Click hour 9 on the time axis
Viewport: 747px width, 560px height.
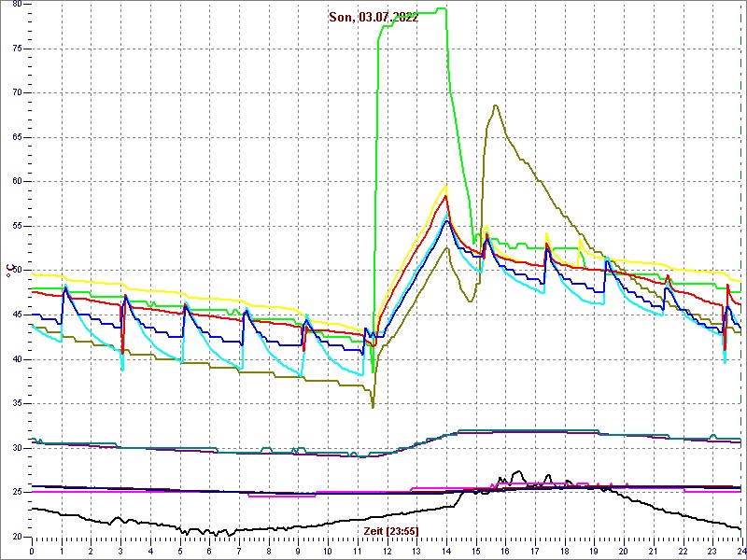[298, 552]
